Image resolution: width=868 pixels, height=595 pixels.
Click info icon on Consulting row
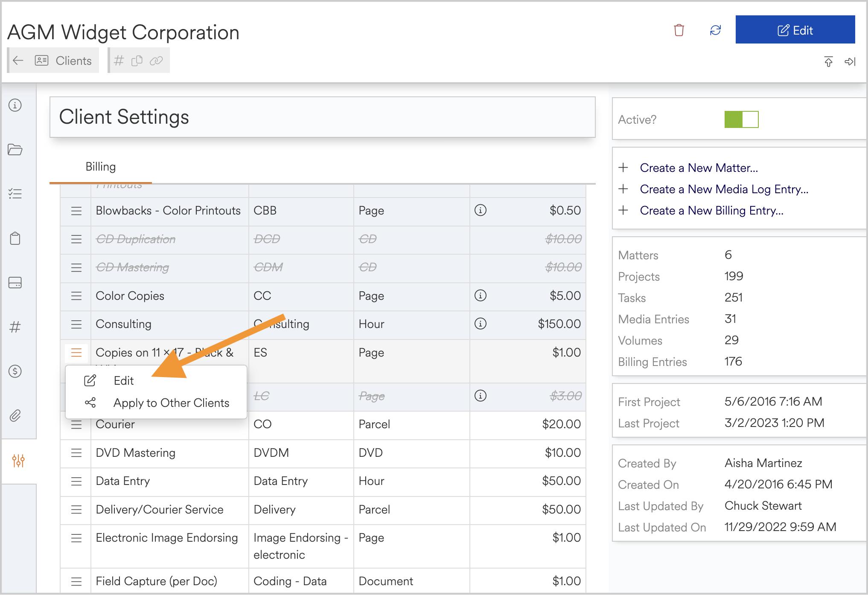point(481,324)
